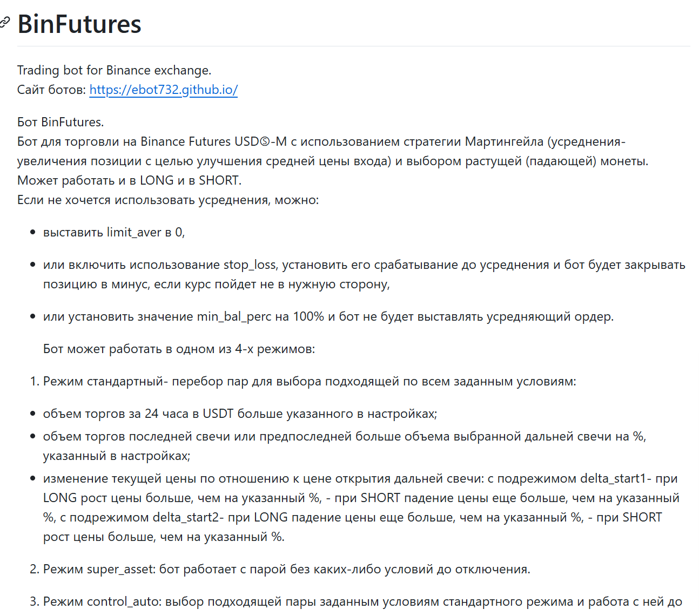Viewport: 699px width, 616px height.
Task: Click list item 3 'Режим control_auto'
Action: pos(362,601)
